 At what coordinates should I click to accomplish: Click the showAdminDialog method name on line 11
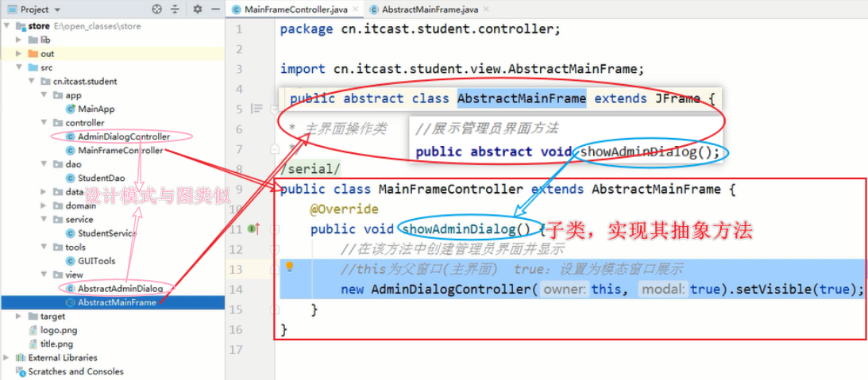tap(458, 229)
